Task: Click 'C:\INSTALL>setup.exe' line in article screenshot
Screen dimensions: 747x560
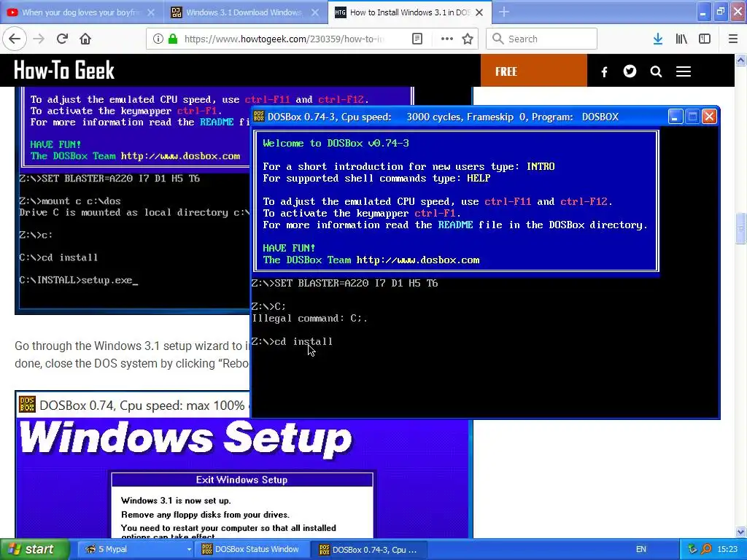Action: [x=79, y=280]
